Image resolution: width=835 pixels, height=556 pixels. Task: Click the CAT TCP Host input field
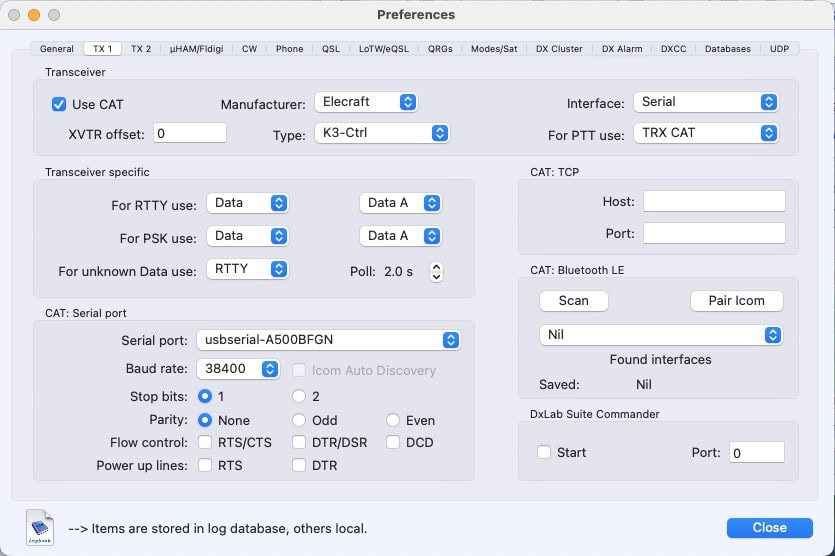point(714,202)
